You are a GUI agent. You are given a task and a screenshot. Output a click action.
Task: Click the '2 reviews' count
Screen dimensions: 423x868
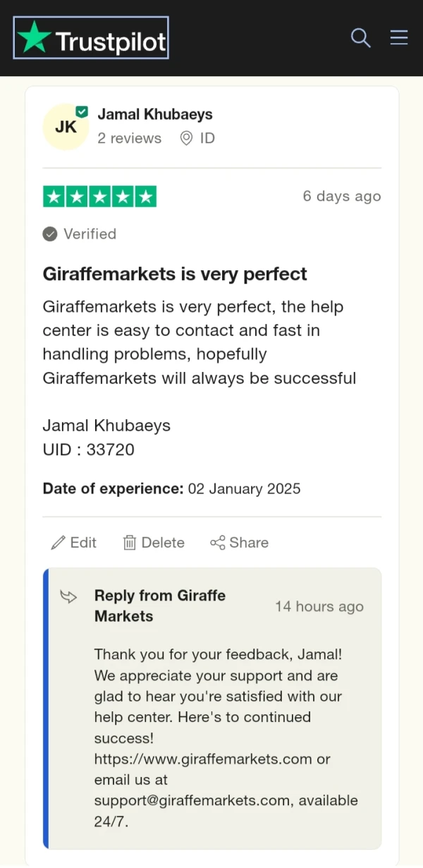[129, 138]
